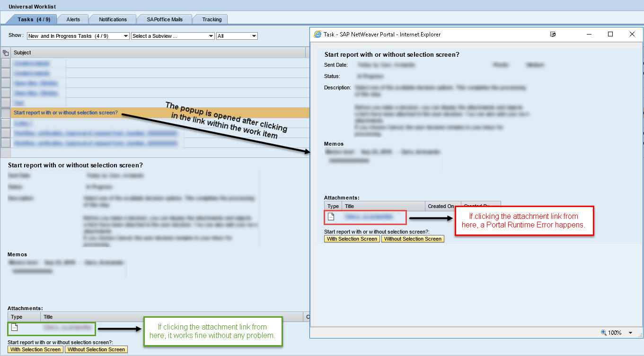Image resolution: width=644 pixels, height=356 pixels.
Task: Click the popup title 'Task - SAP NetWeaver Portal - Internet Explorer'
Action: [x=382, y=35]
